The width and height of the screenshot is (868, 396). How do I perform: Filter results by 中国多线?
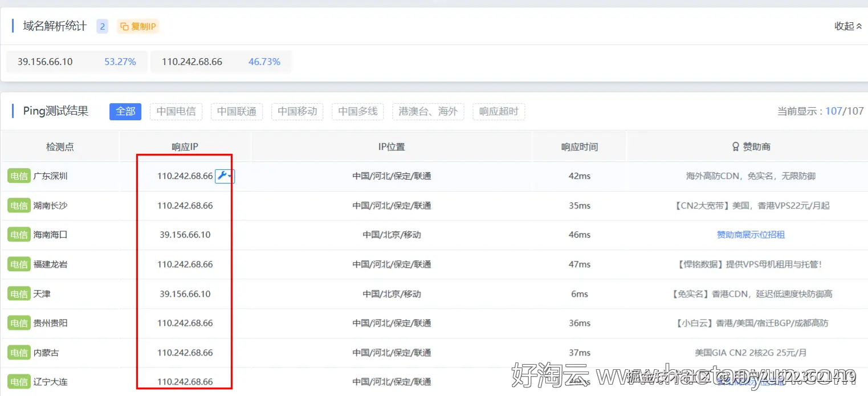click(358, 111)
